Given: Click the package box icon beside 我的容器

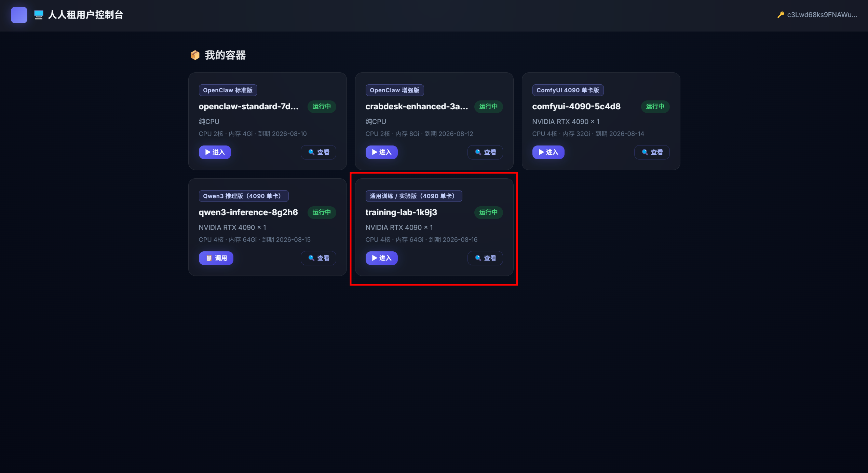Looking at the screenshot, I should click(195, 55).
